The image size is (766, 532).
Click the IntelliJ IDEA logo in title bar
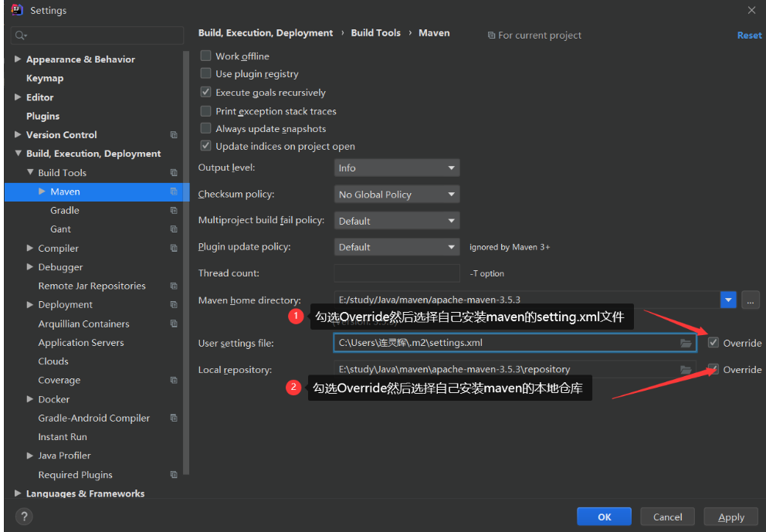[x=17, y=10]
